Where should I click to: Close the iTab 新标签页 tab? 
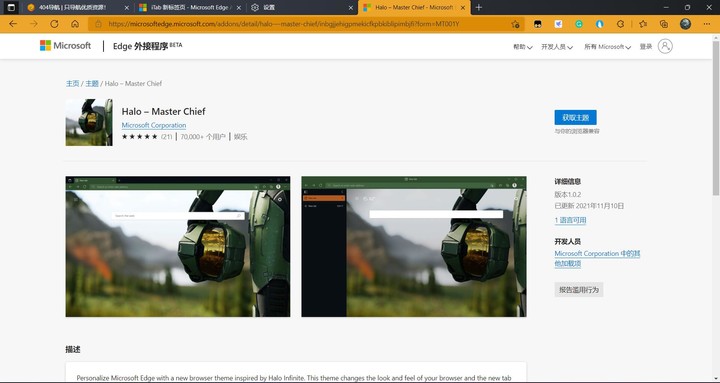238,8
